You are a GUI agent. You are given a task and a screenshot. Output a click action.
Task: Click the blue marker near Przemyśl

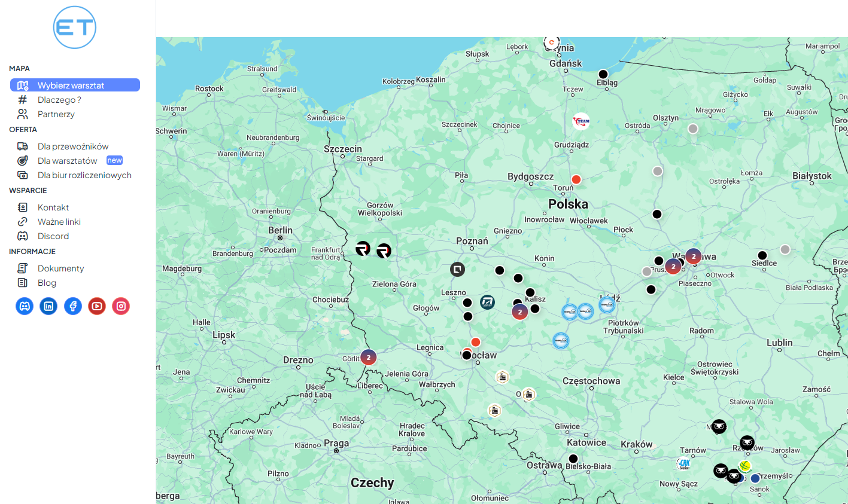point(755,478)
